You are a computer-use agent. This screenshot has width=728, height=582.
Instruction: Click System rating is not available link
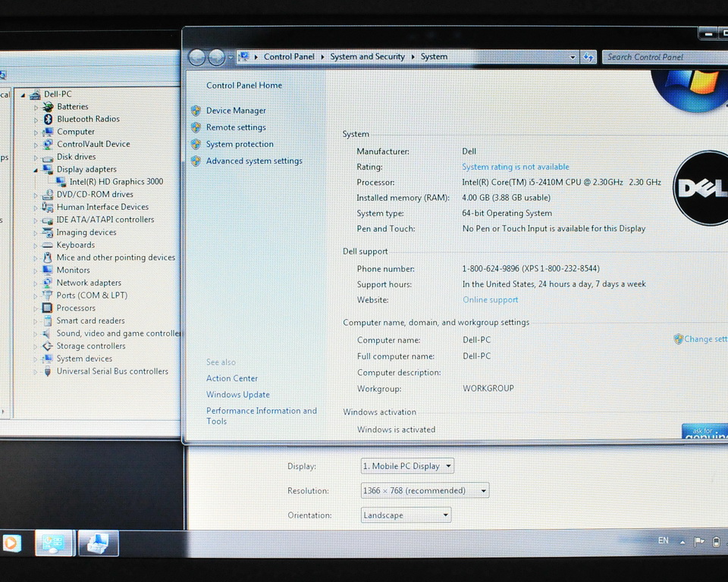pyautogui.click(x=516, y=167)
